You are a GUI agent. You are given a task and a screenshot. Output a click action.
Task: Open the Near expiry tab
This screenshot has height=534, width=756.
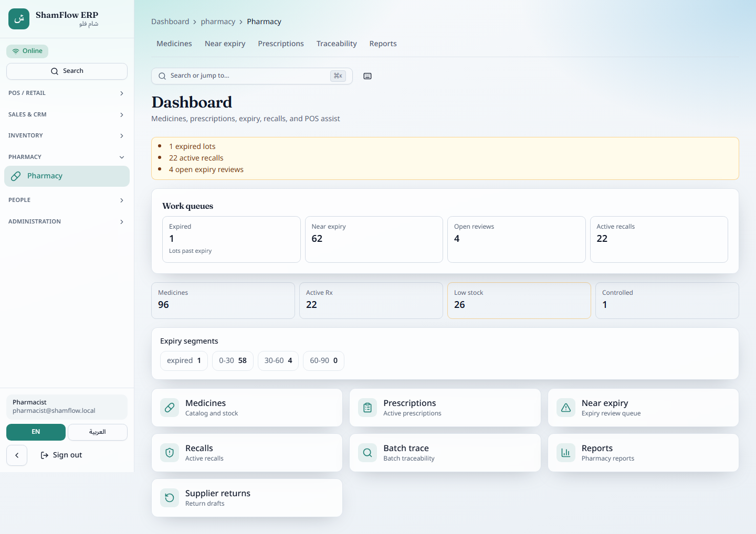225,44
